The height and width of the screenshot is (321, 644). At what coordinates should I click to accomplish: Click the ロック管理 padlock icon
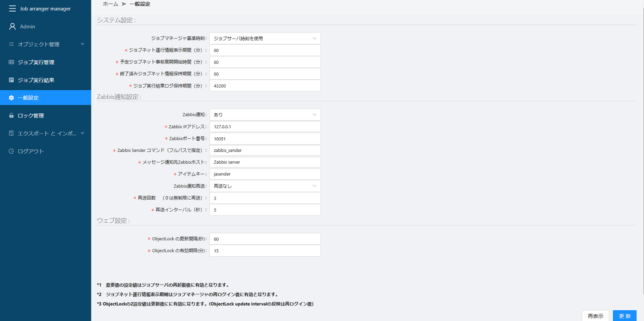pos(12,115)
